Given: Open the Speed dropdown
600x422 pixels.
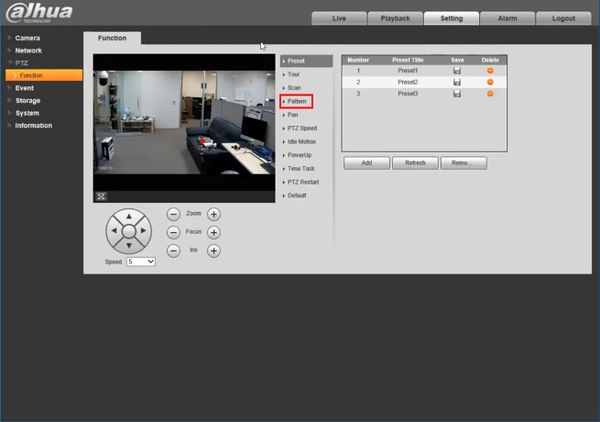Looking at the screenshot, I should tap(141, 262).
